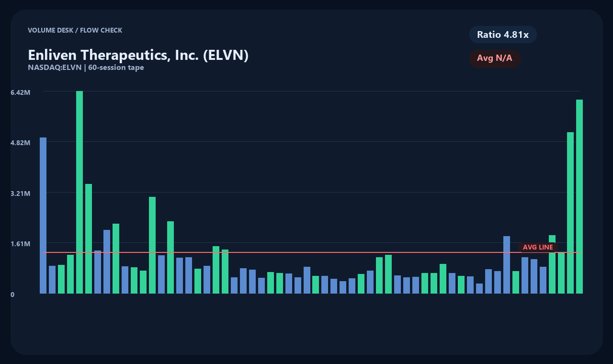This screenshot has height=364, width=613.
Task: Click the 0 axis label
Action: click(x=12, y=295)
